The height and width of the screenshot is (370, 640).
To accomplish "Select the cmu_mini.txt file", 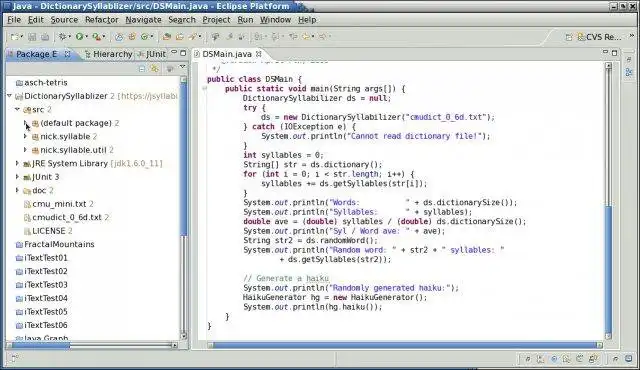I will click(x=58, y=204).
